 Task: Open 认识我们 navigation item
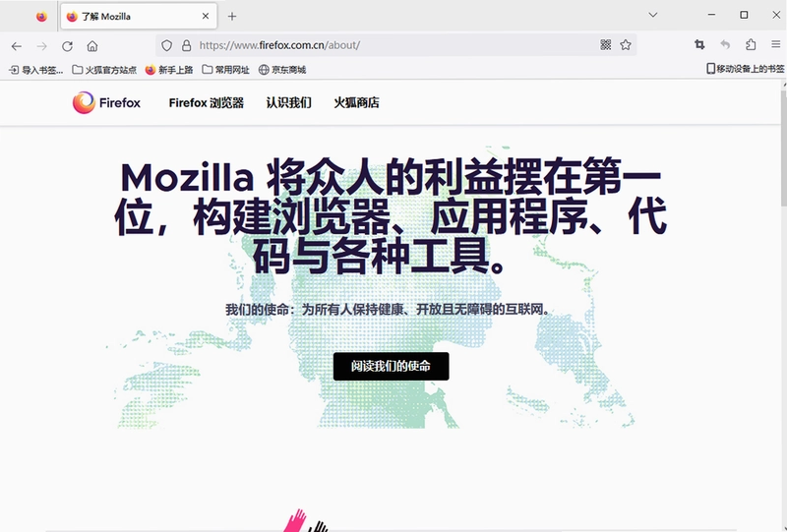[x=288, y=103]
